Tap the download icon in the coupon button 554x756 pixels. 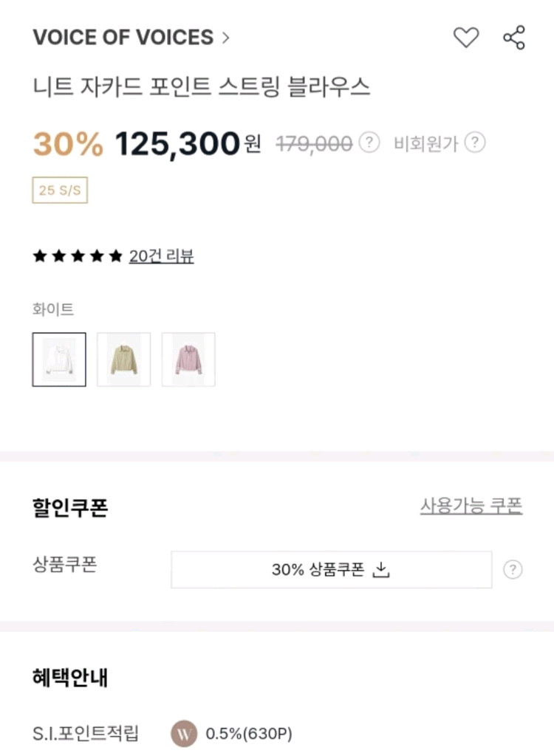point(381,569)
